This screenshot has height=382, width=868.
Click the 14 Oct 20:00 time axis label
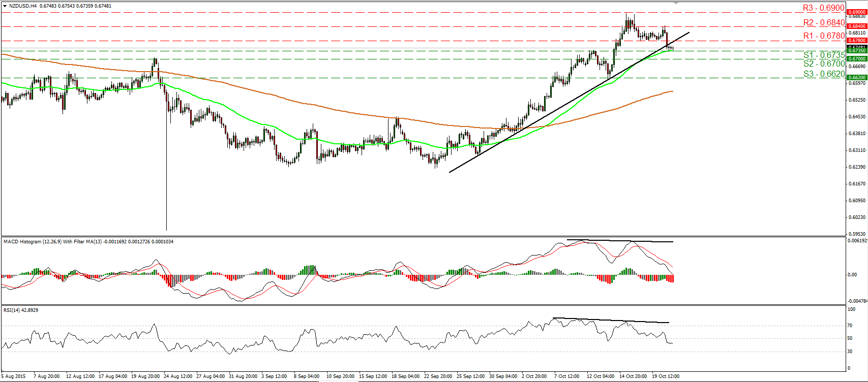pyautogui.click(x=633, y=376)
